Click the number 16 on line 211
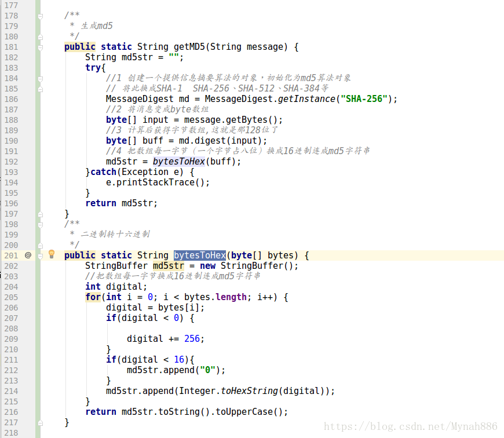504x438 pixels. point(179,360)
